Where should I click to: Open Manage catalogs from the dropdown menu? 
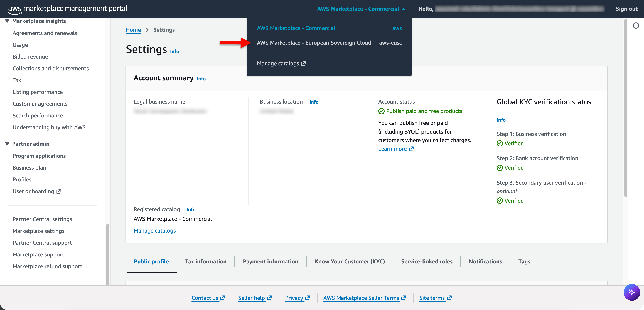point(281,63)
